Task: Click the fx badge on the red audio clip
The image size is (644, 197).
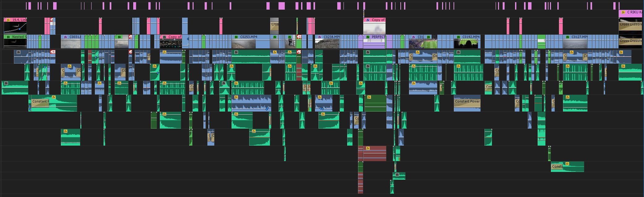Action: pyautogui.click(x=368, y=148)
